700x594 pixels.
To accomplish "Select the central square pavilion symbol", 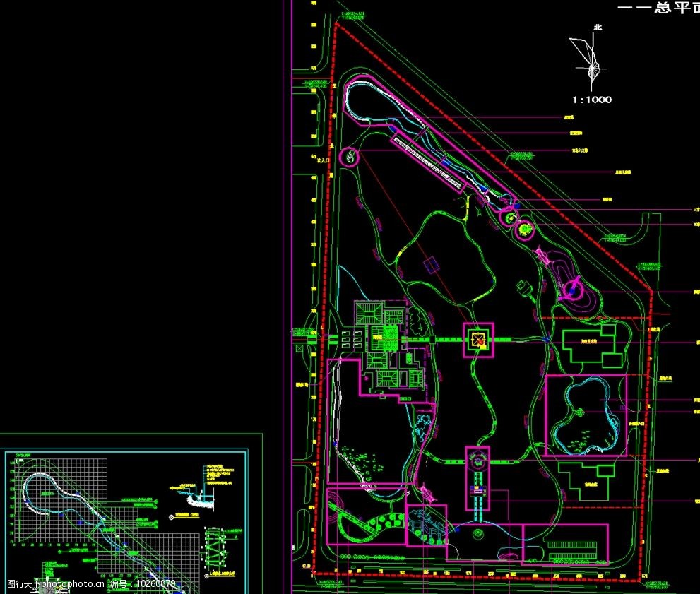I will [478, 340].
